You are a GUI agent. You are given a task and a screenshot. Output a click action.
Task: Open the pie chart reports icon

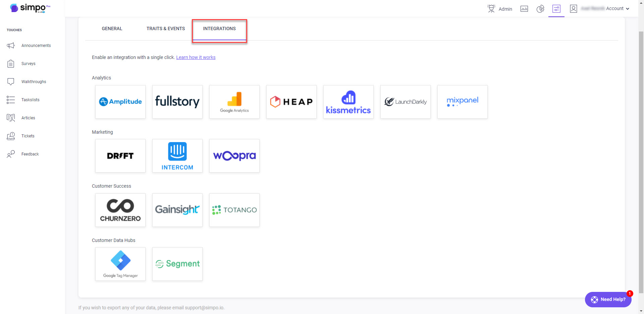coord(540,9)
